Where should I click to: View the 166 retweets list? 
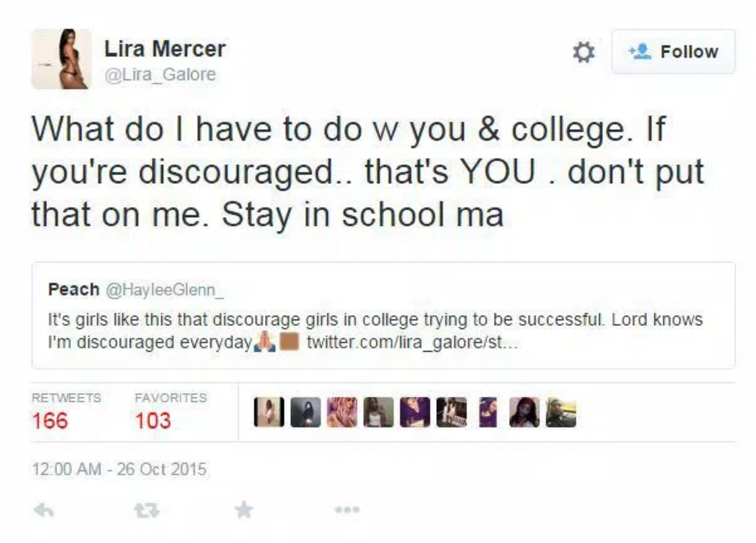pyautogui.click(x=50, y=419)
